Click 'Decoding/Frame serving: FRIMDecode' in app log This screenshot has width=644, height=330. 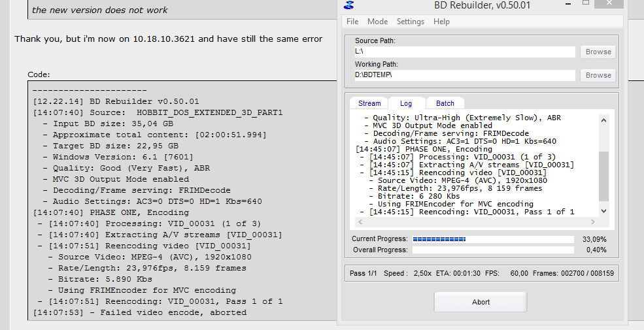450,133
